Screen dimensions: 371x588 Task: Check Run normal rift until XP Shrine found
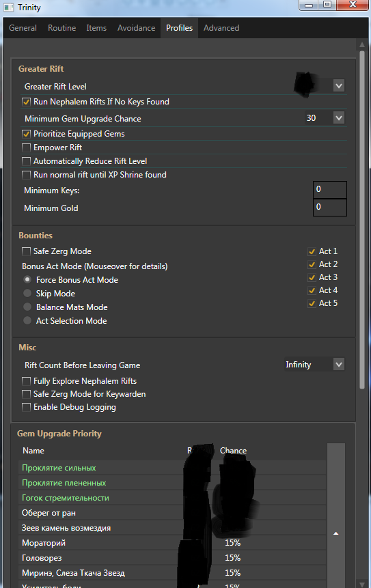click(x=26, y=175)
